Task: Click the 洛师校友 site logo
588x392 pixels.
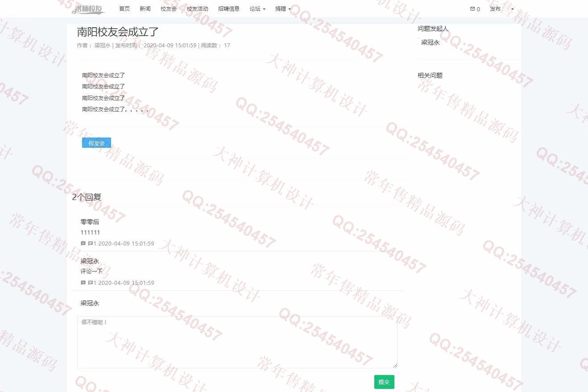Action: pos(87,9)
